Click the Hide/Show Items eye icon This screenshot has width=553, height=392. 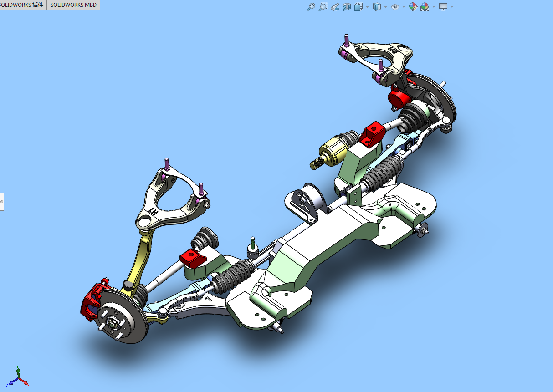point(394,7)
